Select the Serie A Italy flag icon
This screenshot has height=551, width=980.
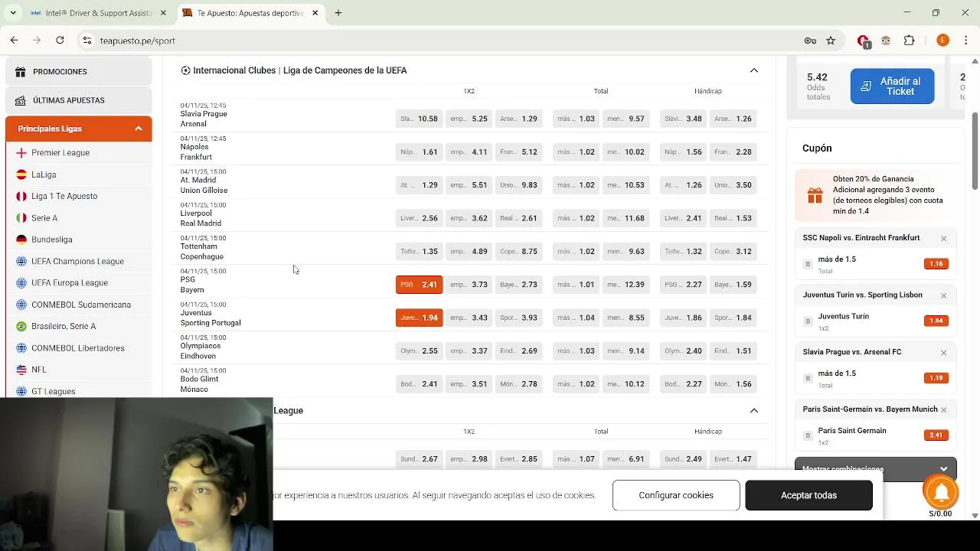(21, 218)
